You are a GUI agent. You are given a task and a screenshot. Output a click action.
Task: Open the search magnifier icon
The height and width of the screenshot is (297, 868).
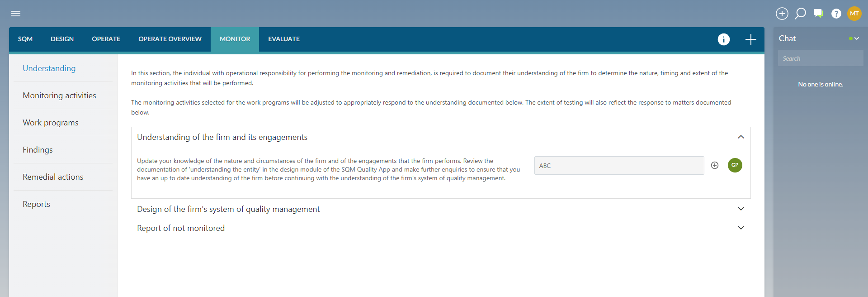pyautogui.click(x=800, y=14)
